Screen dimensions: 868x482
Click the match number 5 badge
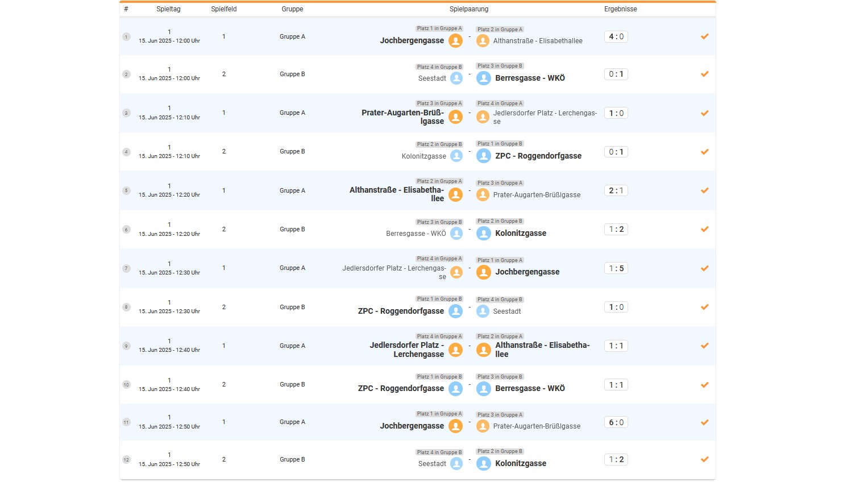[126, 190]
